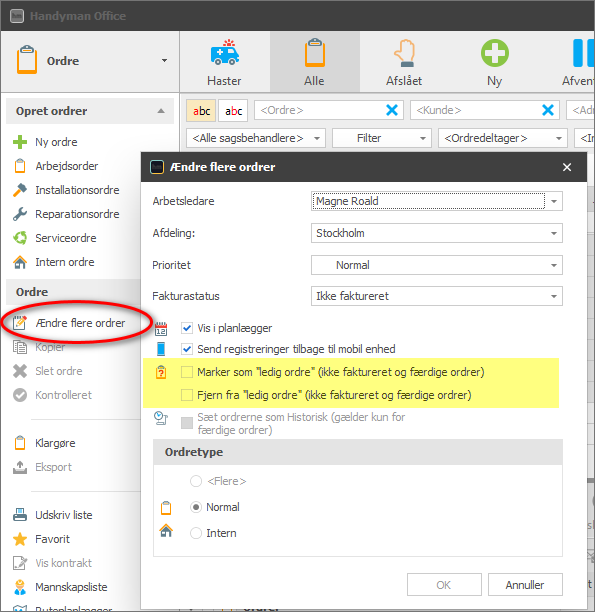Click the Reparationsordre wrench icon
The height and width of the screenshot is (612, 595).
click(x=20, y=214)
